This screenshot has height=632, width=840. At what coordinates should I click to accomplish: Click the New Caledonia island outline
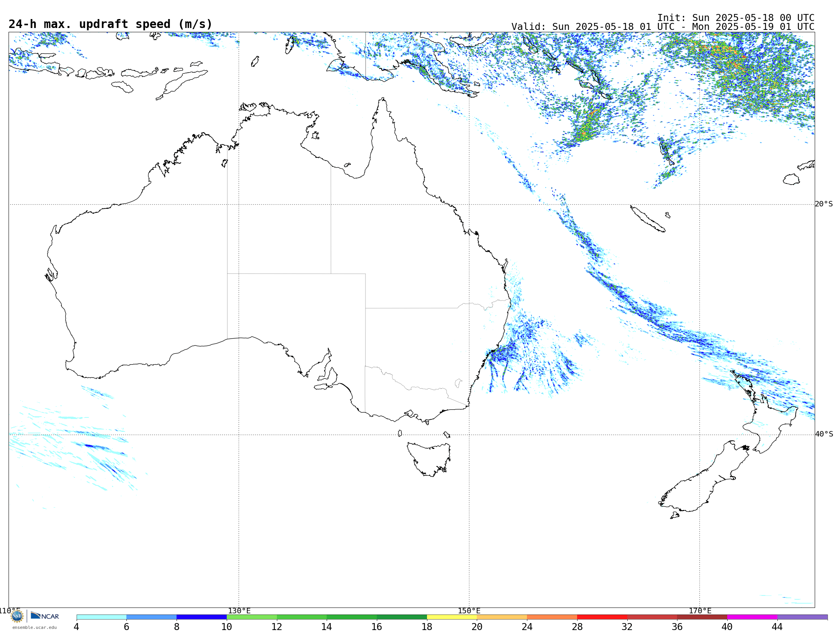coord(647,219)
